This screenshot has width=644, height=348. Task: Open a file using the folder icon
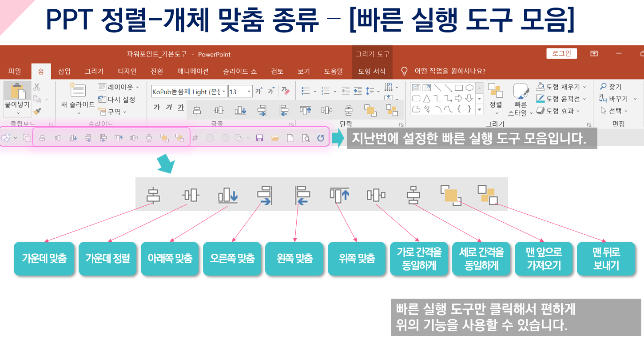click(x=274, y=138)
